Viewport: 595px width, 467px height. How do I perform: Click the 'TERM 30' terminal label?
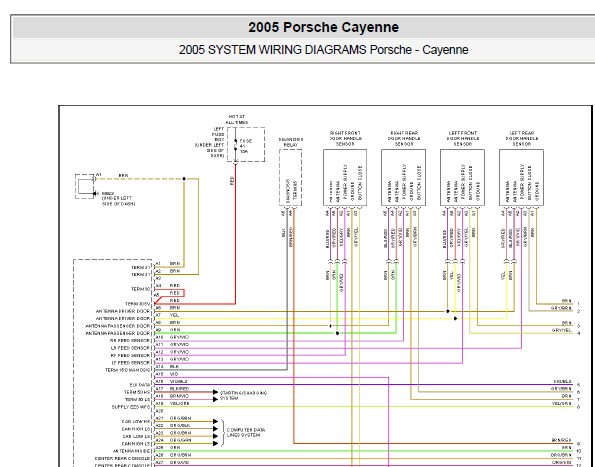(x=141, y=289)
